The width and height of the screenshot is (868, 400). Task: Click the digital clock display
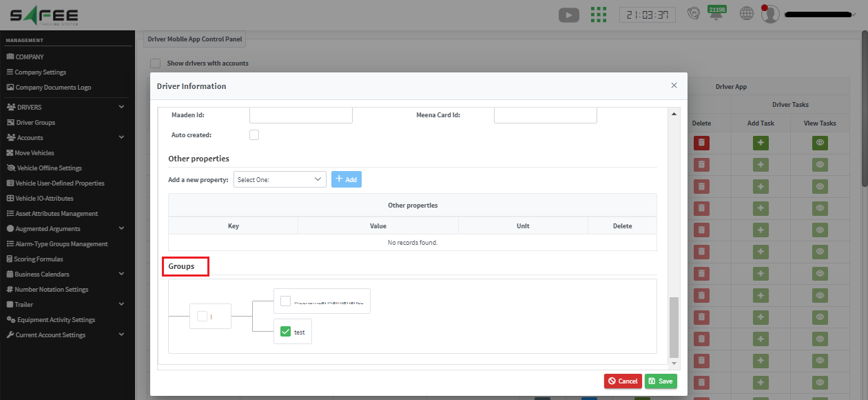[648, 14]
